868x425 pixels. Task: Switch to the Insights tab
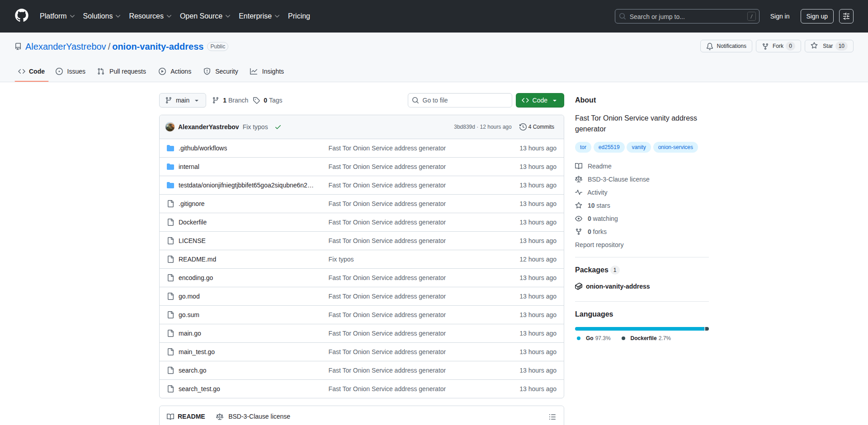pos(267,71)
